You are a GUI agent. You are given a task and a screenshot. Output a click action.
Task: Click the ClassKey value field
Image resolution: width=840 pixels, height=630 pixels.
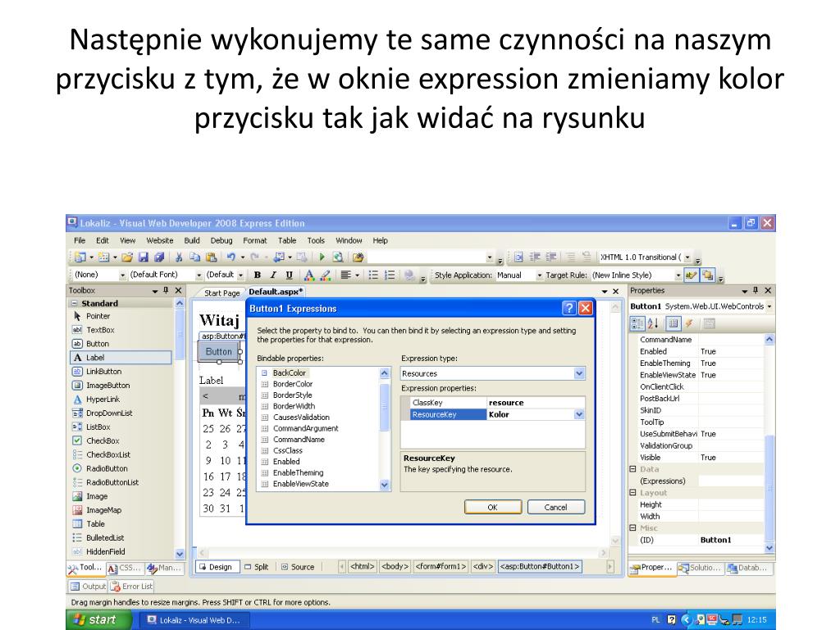coord(536,402)
